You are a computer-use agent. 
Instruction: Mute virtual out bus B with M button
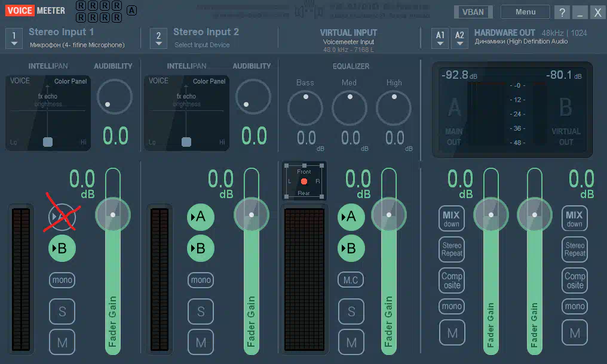coord(575,332)
